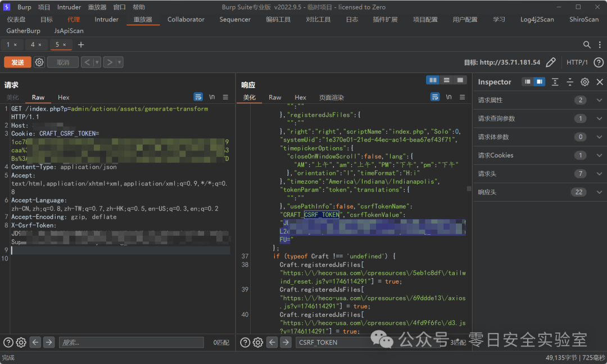Open the GatherBurp tab
607x364 pixels.
(23, 30)
